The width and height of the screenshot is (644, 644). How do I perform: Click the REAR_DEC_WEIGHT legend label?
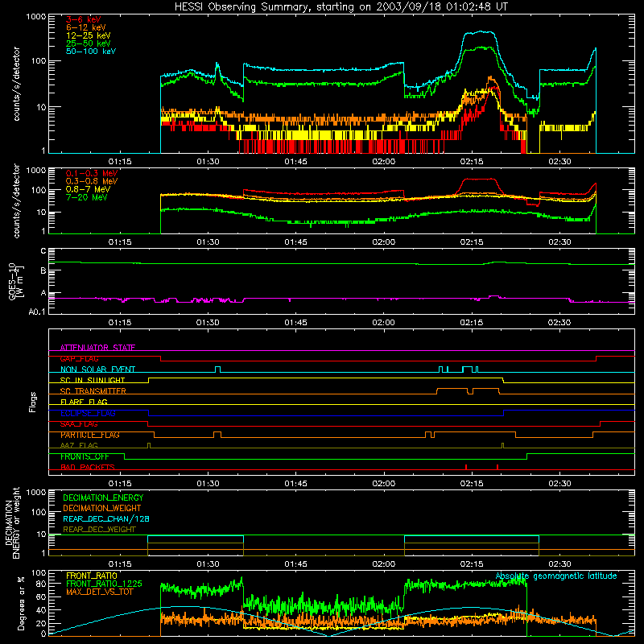[99, 530]
